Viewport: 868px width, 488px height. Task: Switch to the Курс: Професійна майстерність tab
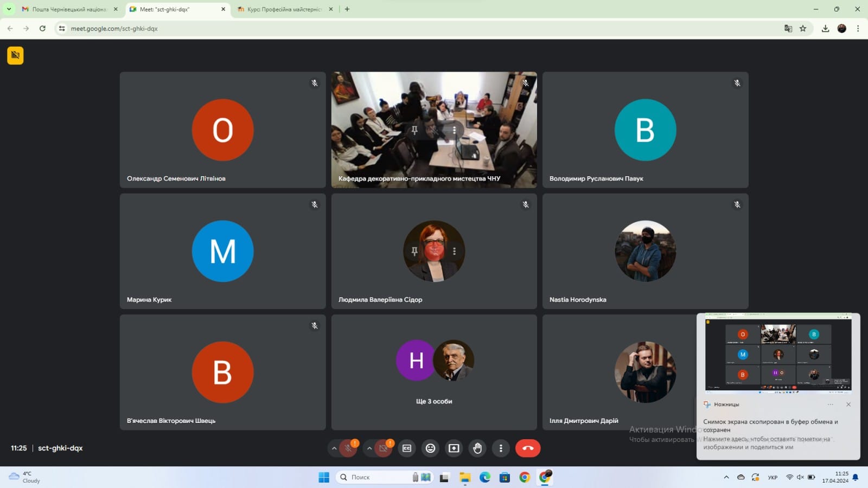pyautogui.click(x=284, y=9)
